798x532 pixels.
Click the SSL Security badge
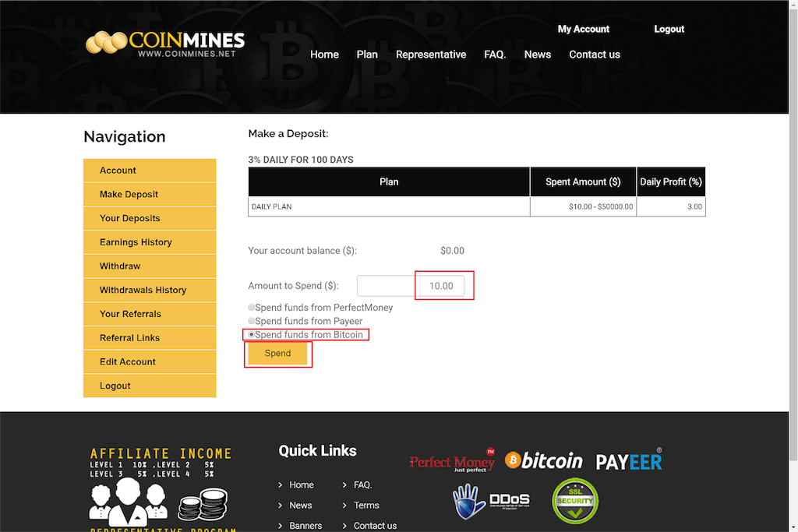point(575,501)
